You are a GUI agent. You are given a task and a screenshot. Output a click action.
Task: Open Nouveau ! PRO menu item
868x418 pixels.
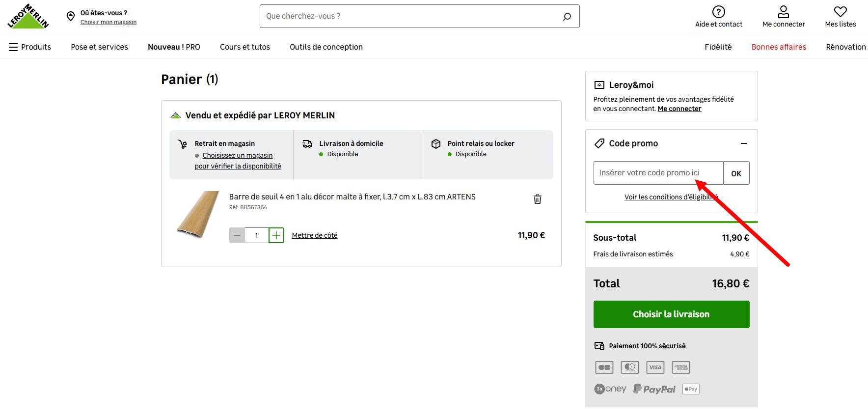coord(174,47)
